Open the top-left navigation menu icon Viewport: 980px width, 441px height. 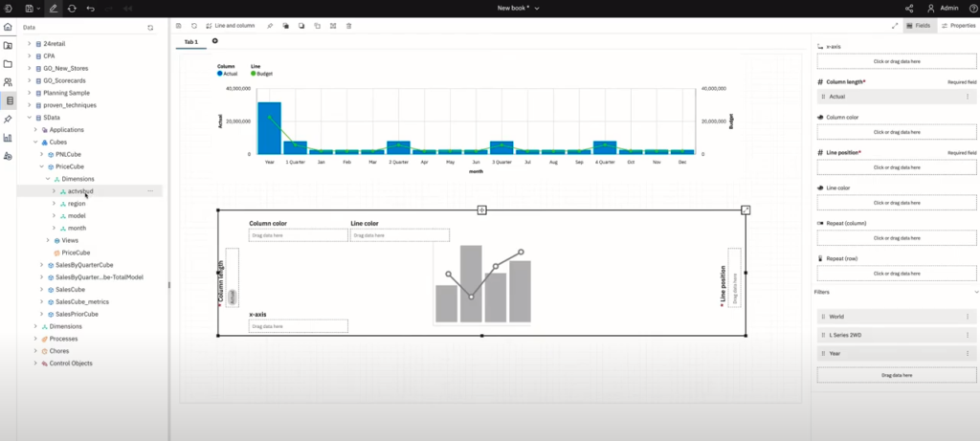point(8,8)
